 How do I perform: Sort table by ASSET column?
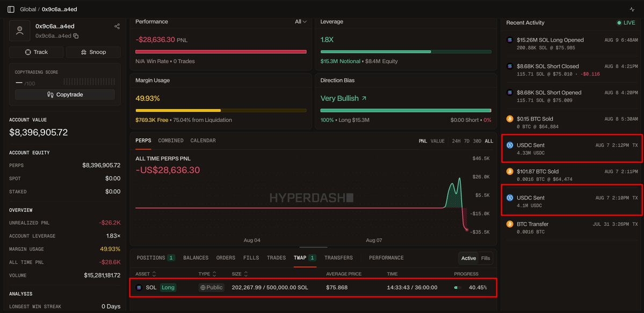146,274
